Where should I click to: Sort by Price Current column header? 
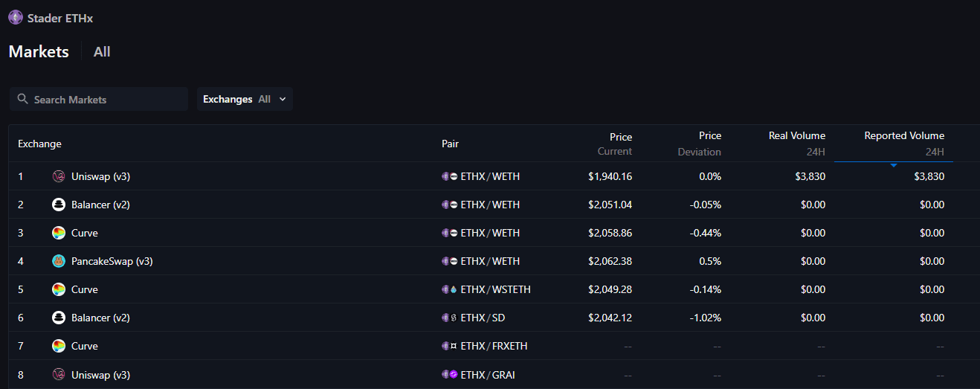614,144
